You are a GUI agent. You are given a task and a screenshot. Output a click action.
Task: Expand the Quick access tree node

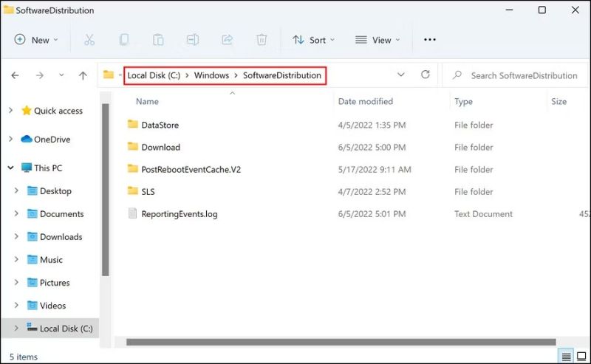10,111
